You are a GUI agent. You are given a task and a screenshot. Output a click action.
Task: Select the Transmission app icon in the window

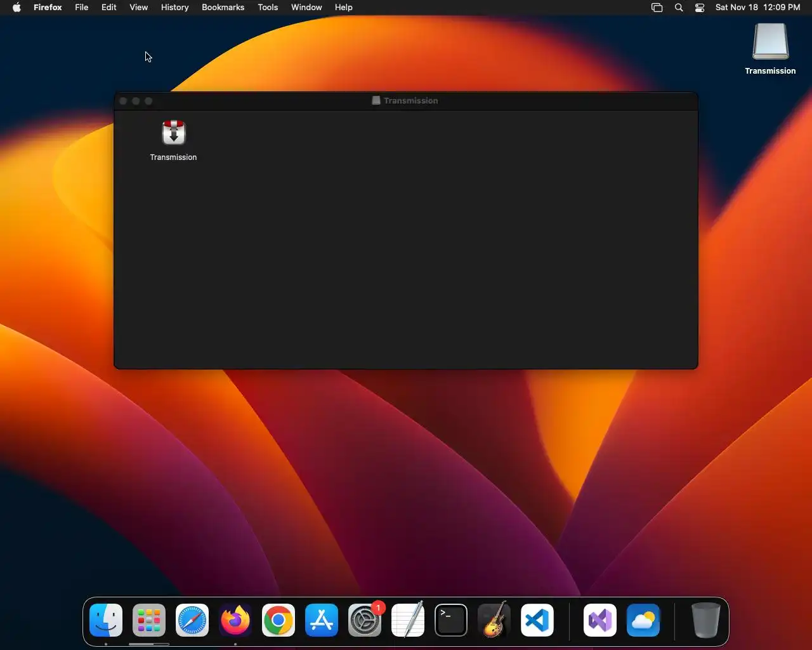coord(173,133)
